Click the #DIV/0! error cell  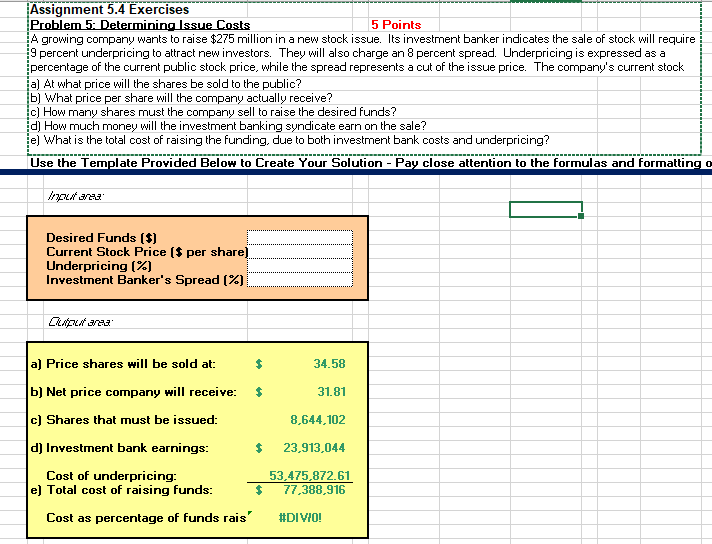300,518
